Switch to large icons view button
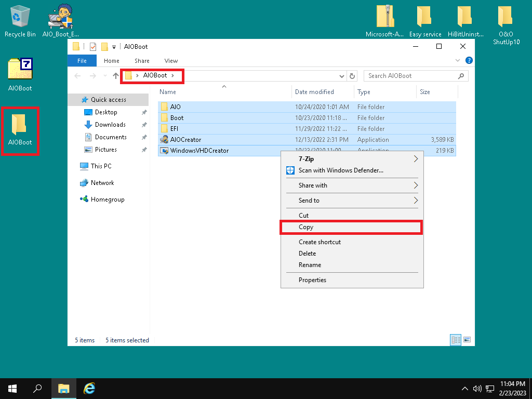This screenshot has height=399, width=532. coord(467,340)
